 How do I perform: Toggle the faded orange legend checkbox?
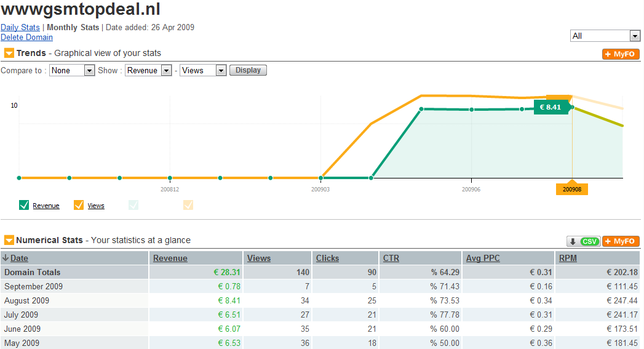[x=188, y=205]
